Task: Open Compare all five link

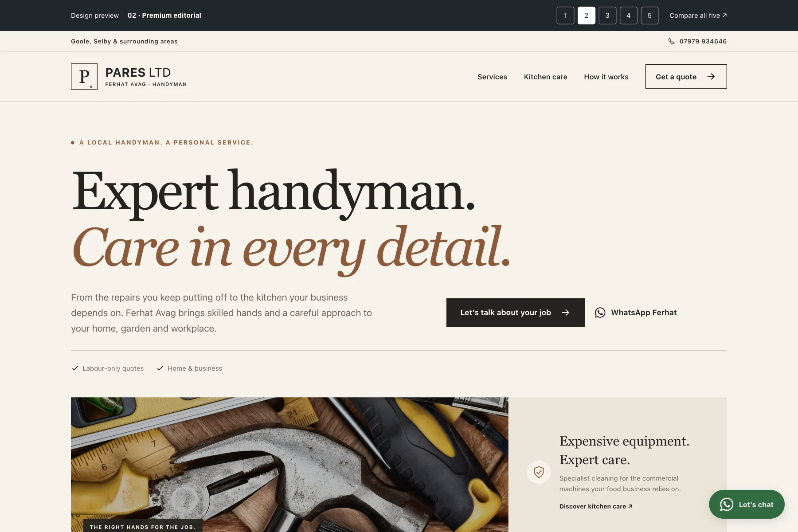Action: (698, 16)
